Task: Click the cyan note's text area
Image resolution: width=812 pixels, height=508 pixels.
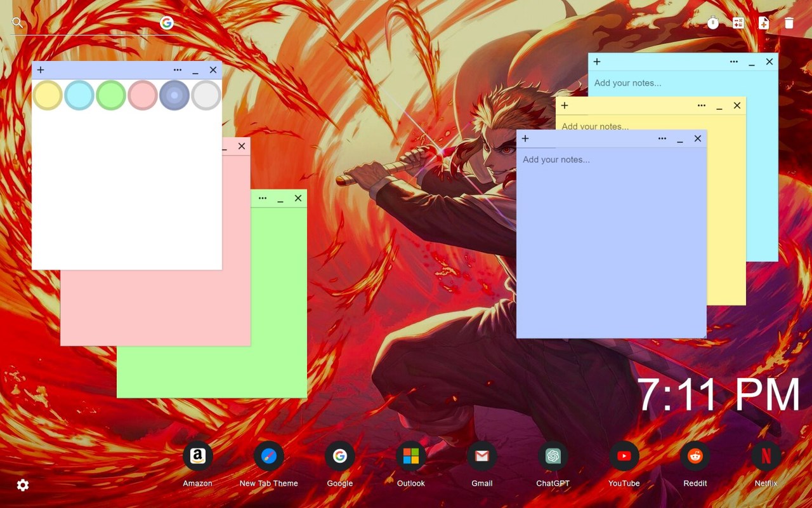Action: coord(683,83)
